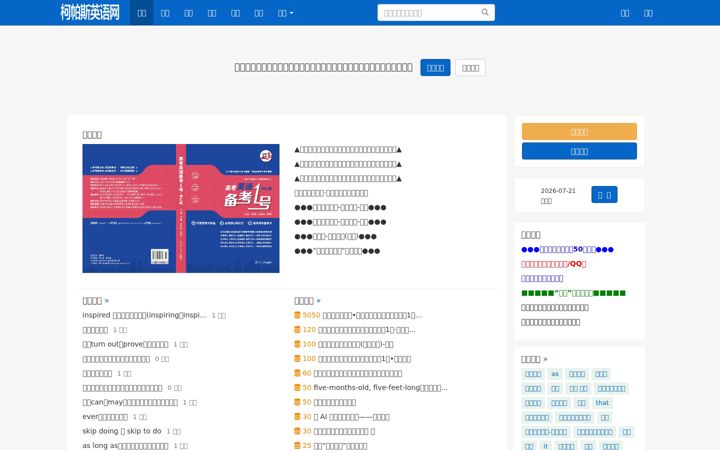Open the » arrow above the 5050 list
The image size is (720, 450).
tap(319, 300)
